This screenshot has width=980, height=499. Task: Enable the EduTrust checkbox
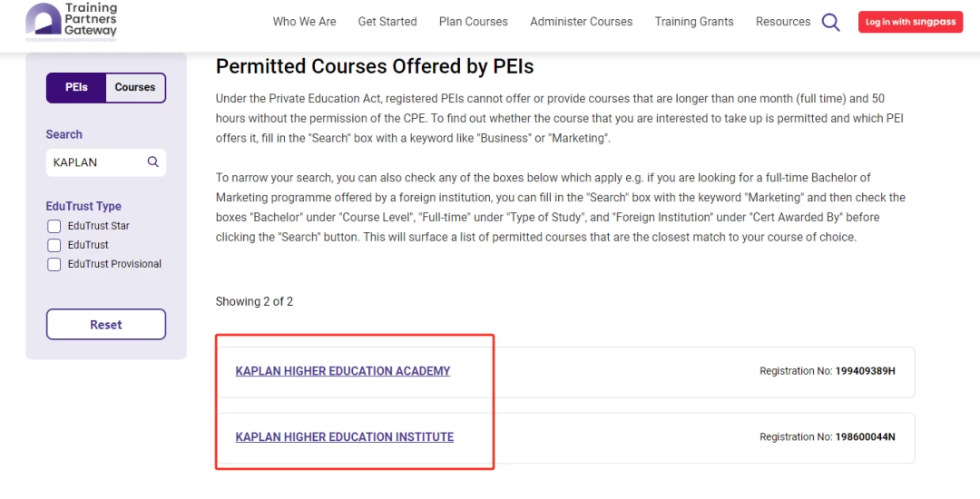coord(54,245)
